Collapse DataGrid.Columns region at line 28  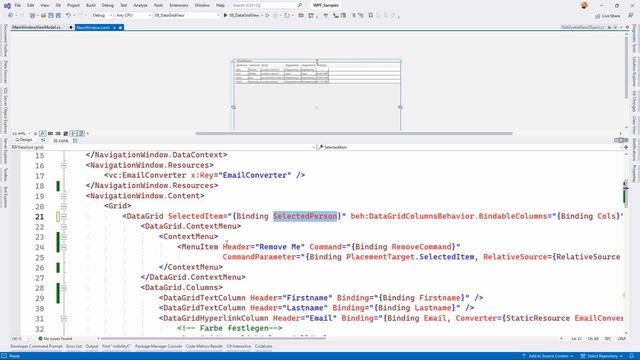(x=64, y=288)
